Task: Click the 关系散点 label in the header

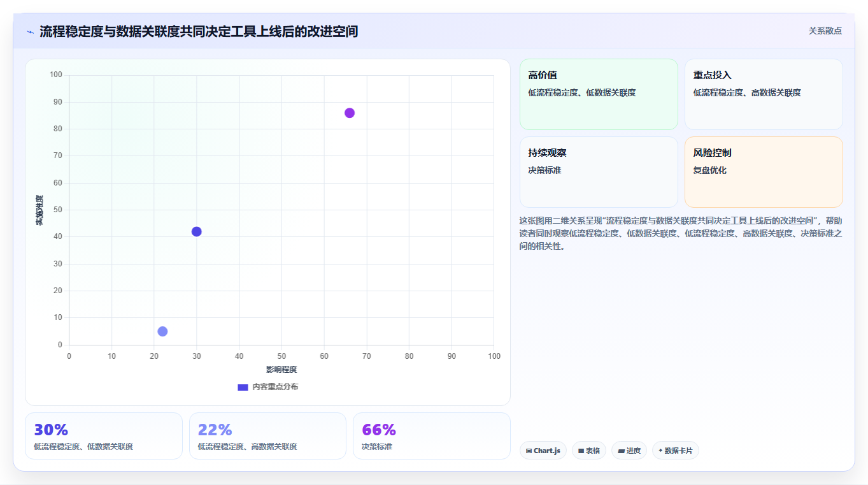Action: (825, 31)
